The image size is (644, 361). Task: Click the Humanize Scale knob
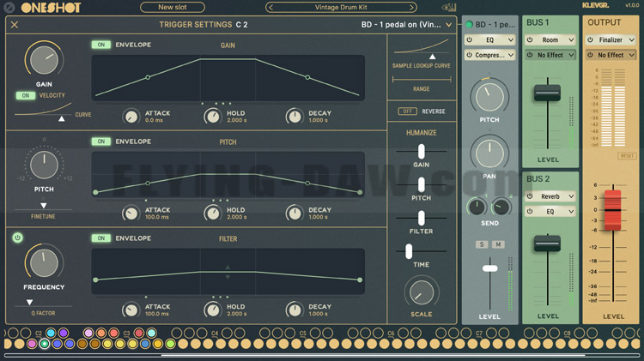tap(422, 292)
